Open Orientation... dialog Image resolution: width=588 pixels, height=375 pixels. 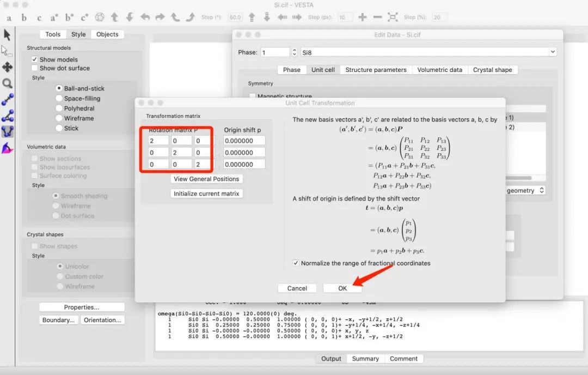[x=102, y=320]
